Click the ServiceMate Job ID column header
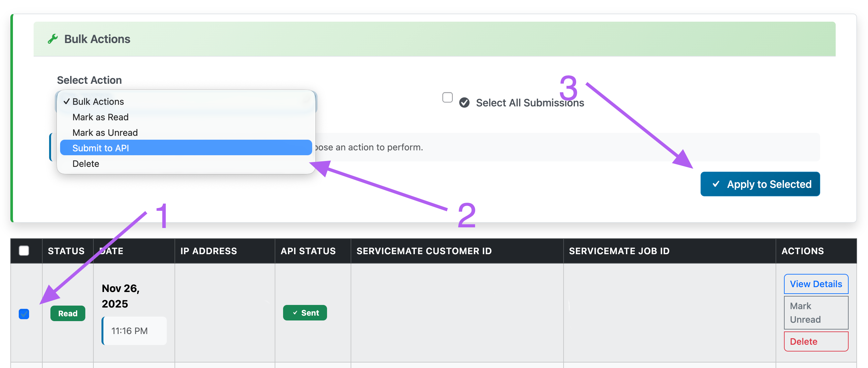 [619, 251]
